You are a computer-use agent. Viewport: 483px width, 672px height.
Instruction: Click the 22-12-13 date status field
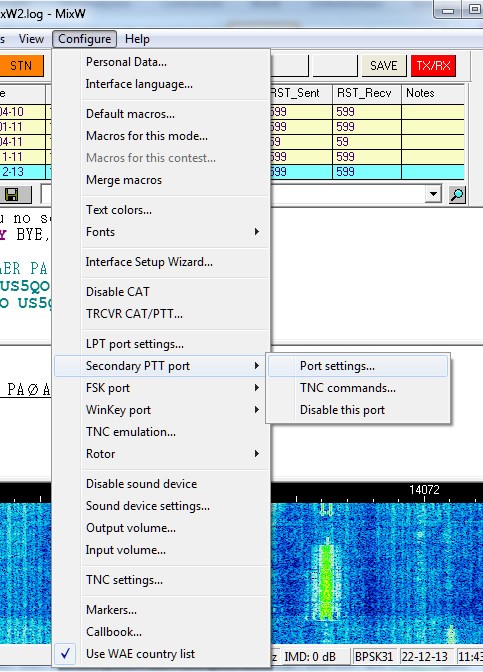point(424,656)
